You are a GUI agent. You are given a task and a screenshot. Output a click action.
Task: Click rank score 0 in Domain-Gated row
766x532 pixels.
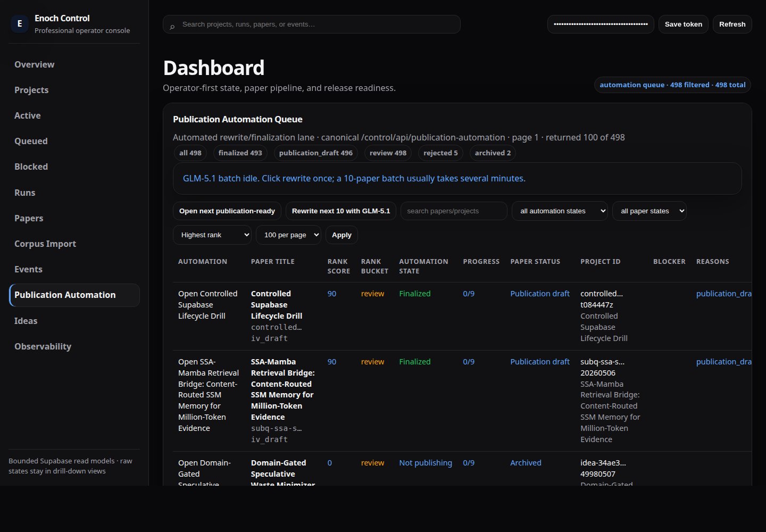[330, 463]
